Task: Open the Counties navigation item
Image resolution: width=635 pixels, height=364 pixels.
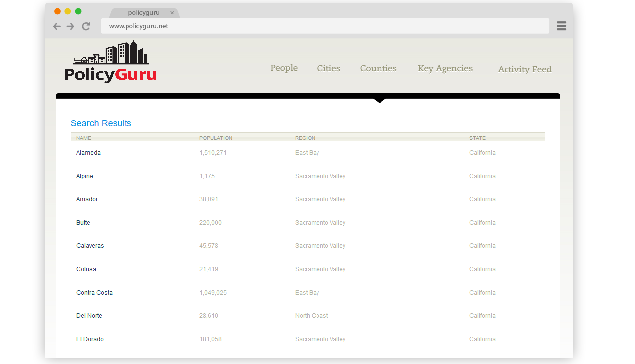Action: tap(378, 69)
